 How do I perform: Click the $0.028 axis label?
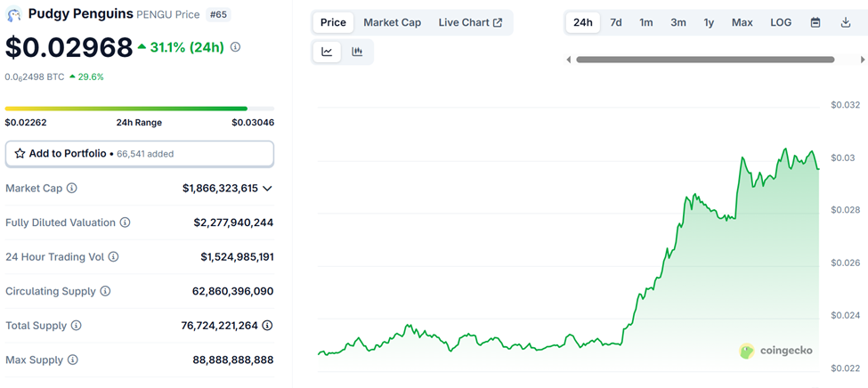pyautogui.click(x=846, y=210)
